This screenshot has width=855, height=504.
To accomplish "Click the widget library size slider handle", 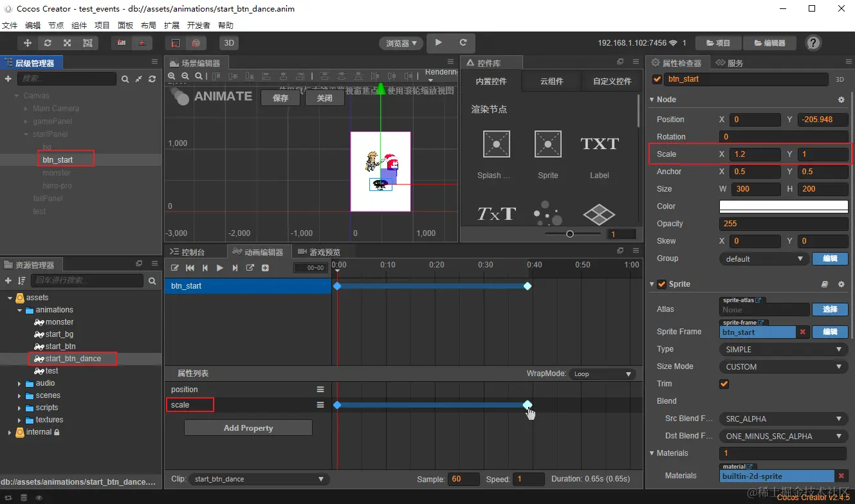I will coord(570,234).
